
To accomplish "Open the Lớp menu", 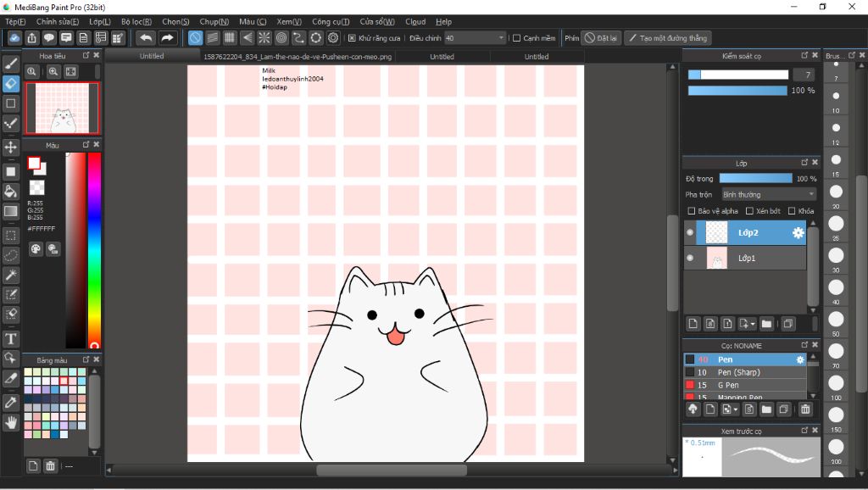I will coord(100,21).
